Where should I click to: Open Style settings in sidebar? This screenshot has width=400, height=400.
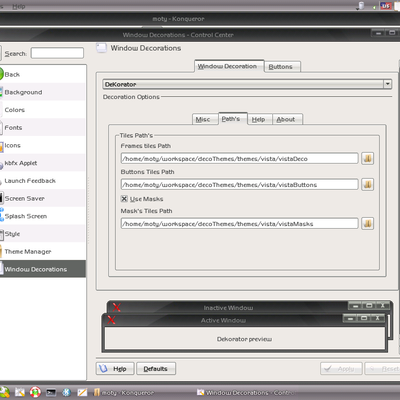click(x=43, y=234)
